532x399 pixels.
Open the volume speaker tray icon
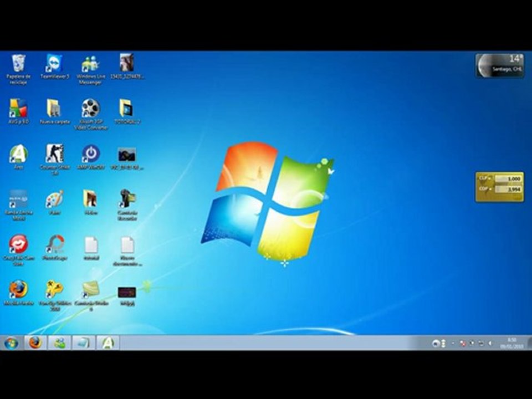490,344
